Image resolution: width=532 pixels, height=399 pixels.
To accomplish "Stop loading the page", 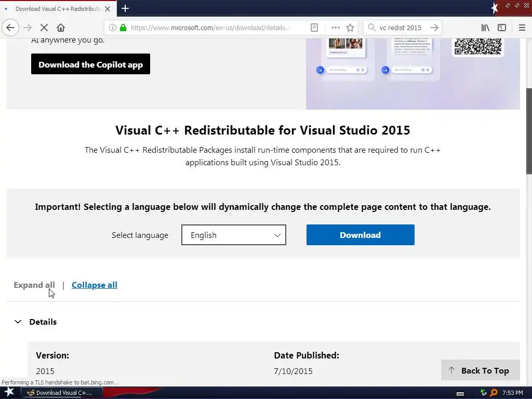I will [x=44, y=28].
